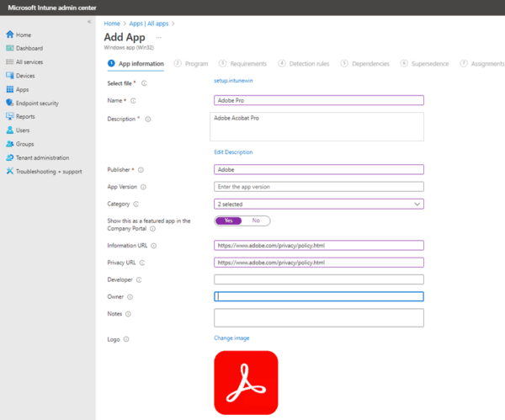Click the Tenant administration sidebar label

(43, 158)
